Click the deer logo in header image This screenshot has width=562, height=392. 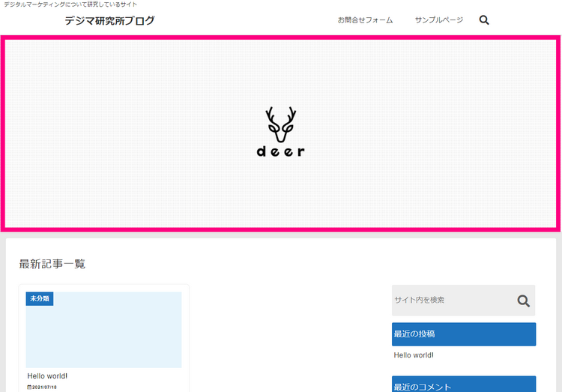281,132
